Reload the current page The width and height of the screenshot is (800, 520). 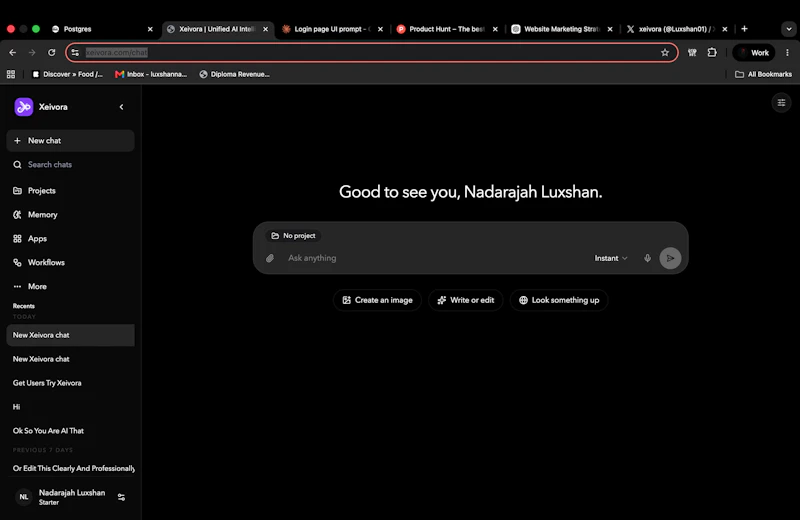tap(52, 53)
